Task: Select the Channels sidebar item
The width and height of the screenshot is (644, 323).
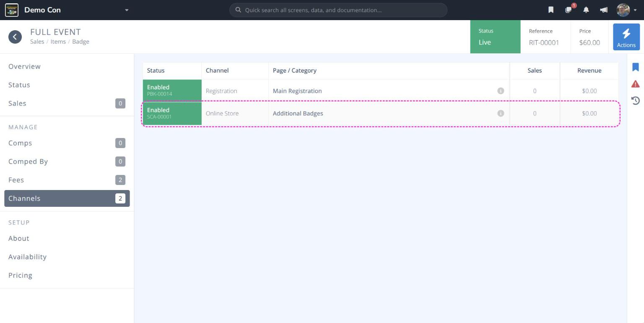Action: click(x=67, y=198)
